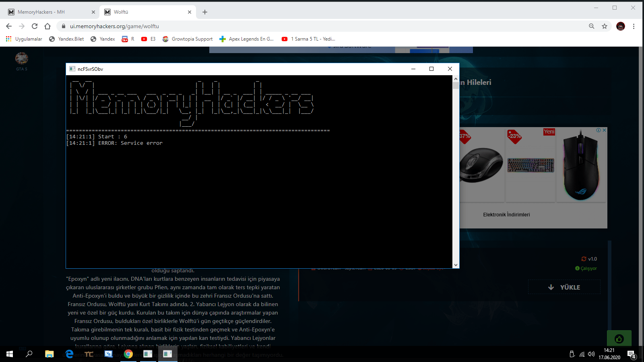644x362 pixels.
Task: Close the advertisement with the X icon
Action: [604, 130]
